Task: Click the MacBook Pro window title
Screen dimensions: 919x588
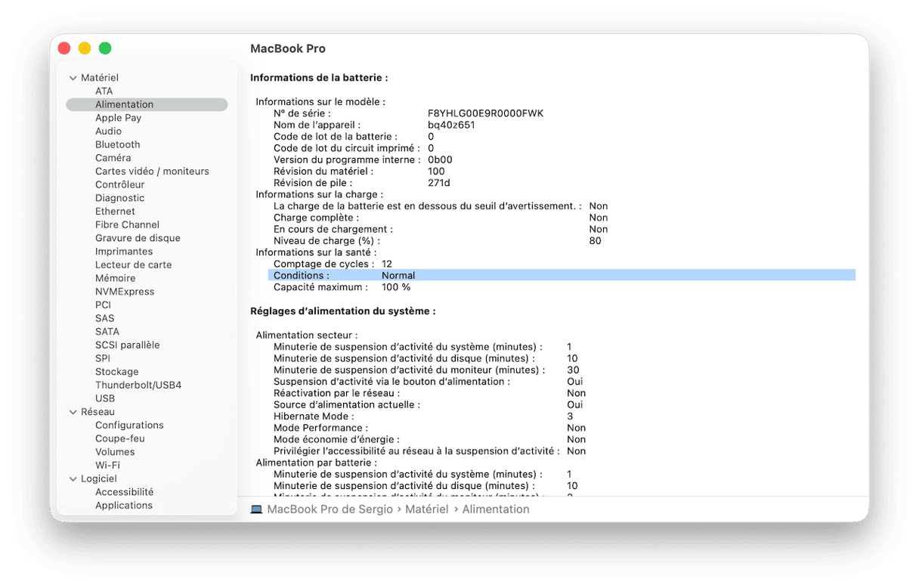Action: (x=288, y=48)
